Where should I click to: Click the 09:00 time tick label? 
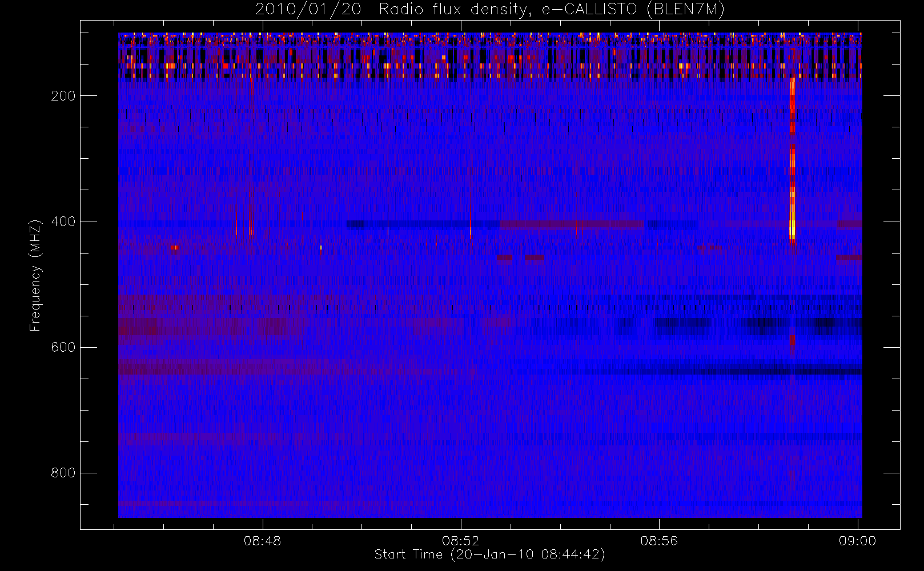tap(857, 541)
